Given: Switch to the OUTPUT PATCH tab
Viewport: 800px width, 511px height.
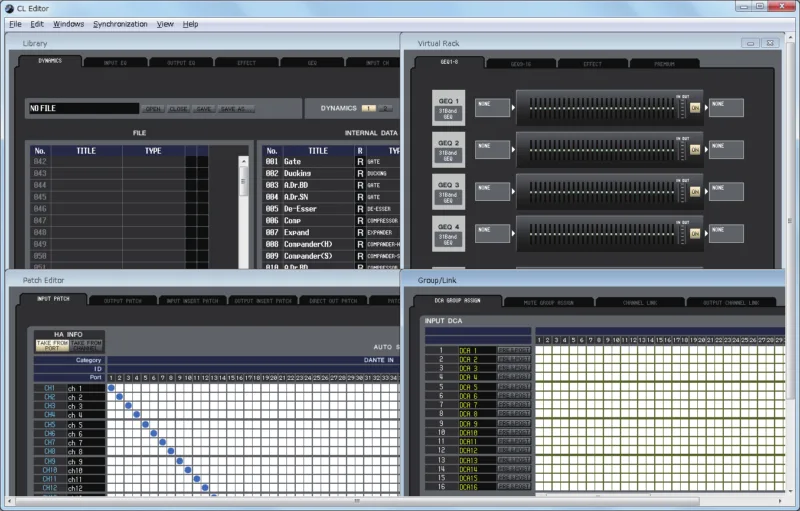Looking at the screenshot, I should (122, 301).
